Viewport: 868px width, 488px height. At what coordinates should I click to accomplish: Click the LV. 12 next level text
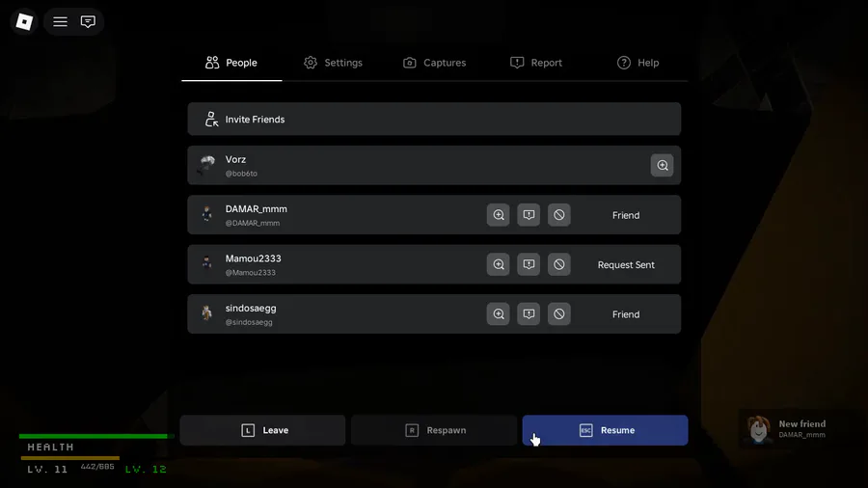tap(146, 469)
